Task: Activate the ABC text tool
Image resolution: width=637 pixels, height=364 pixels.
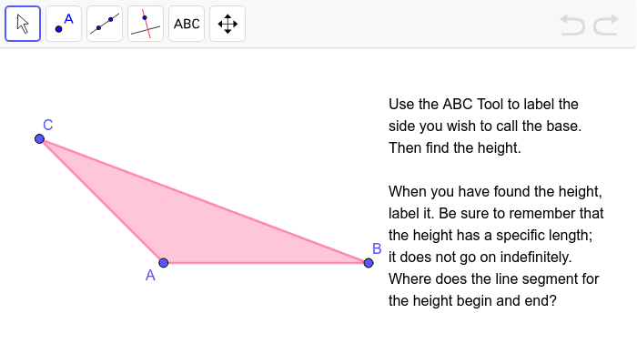Action: coord(187,24)
